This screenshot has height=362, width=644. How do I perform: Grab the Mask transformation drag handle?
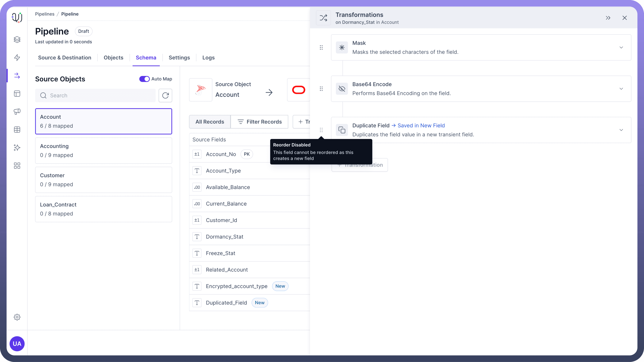pos(321,47)
